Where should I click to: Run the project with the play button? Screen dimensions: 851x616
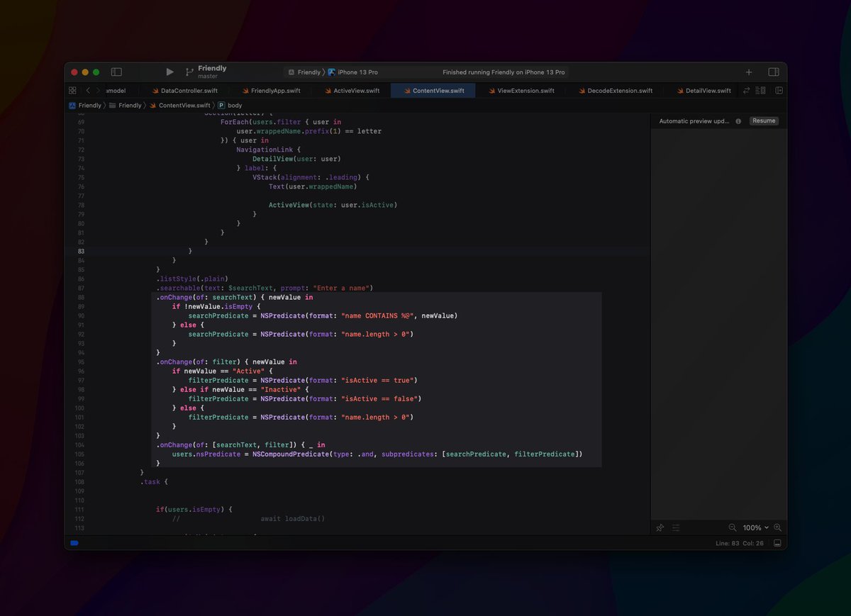pyautogui.click(x=169, y=72)
